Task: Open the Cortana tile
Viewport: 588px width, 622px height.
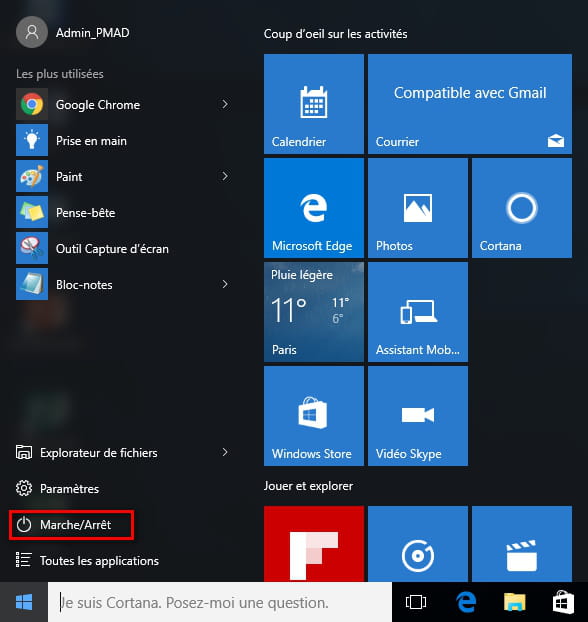Action: point(522,208)
